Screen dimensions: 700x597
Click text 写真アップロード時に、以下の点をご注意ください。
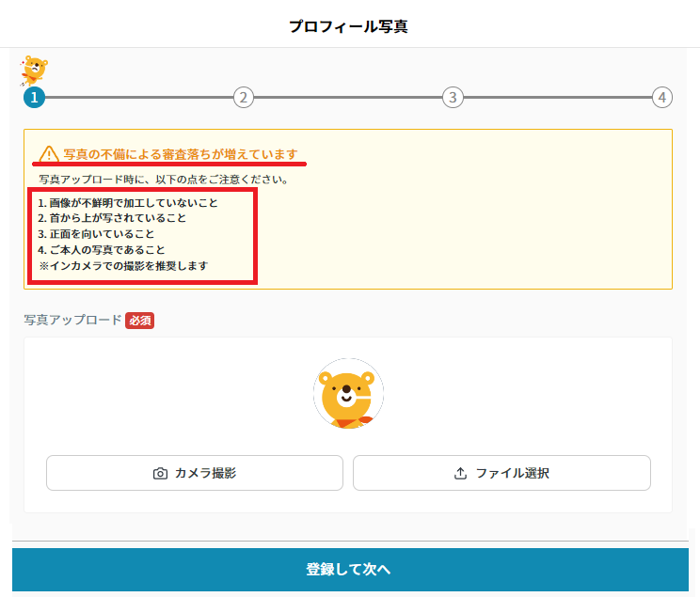tap(165, 180)
